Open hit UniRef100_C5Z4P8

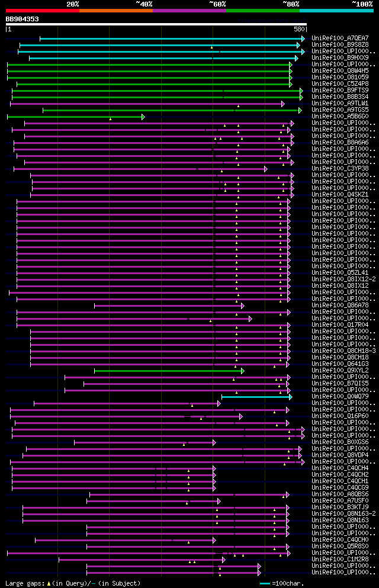click(x=340, y=83)
